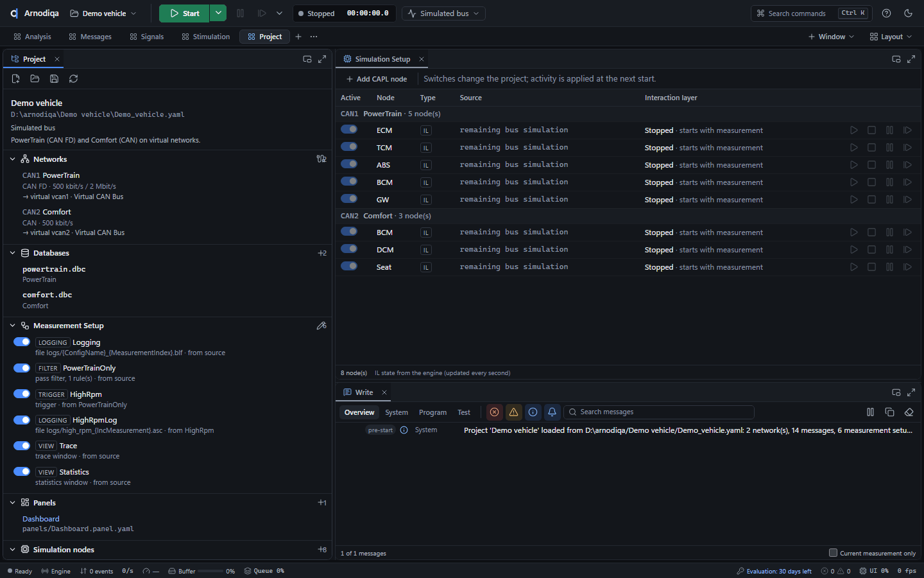Open a project folder from Project toolbar

(x=35, y=79)
